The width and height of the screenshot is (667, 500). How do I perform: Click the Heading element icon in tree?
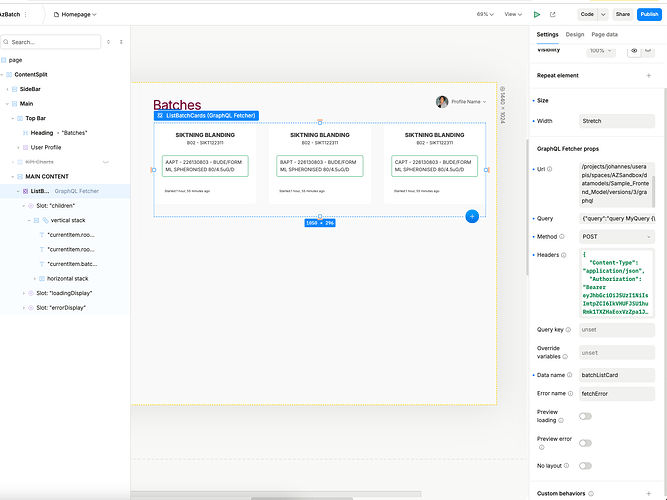click(23, 132)
